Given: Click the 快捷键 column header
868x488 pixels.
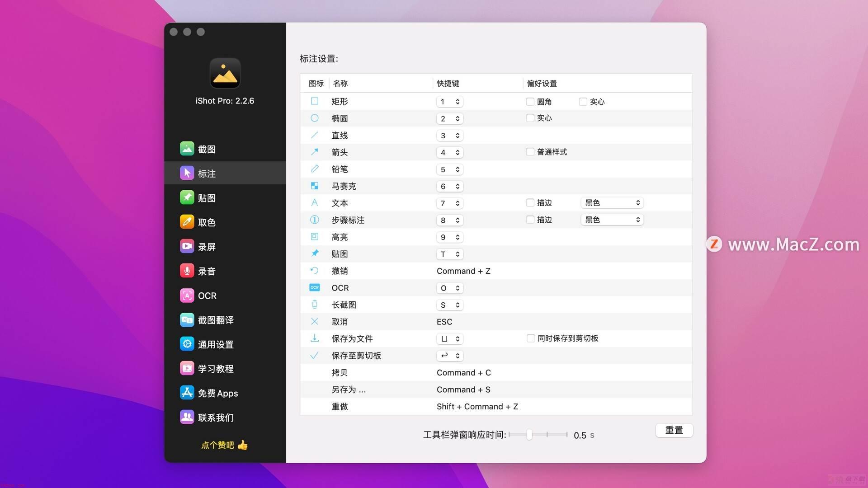Looking at the screenshot, I should pyautogui.click(x=448, y=83).
